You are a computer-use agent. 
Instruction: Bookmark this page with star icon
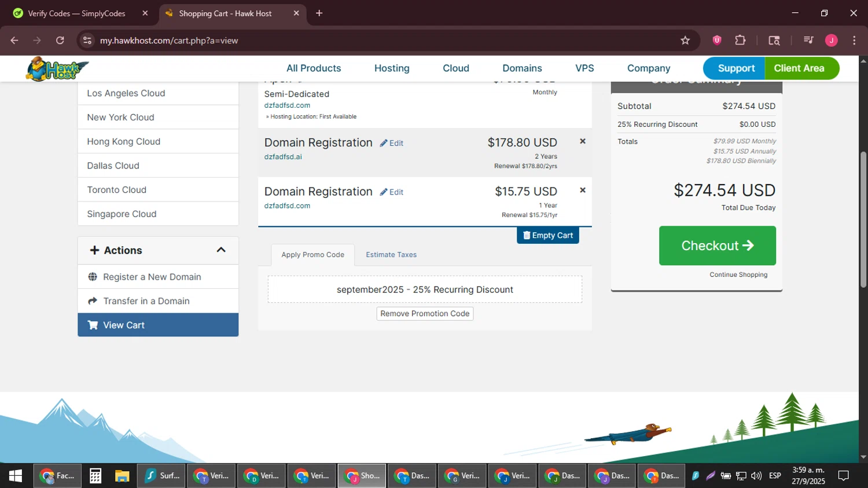click(685, 41)
